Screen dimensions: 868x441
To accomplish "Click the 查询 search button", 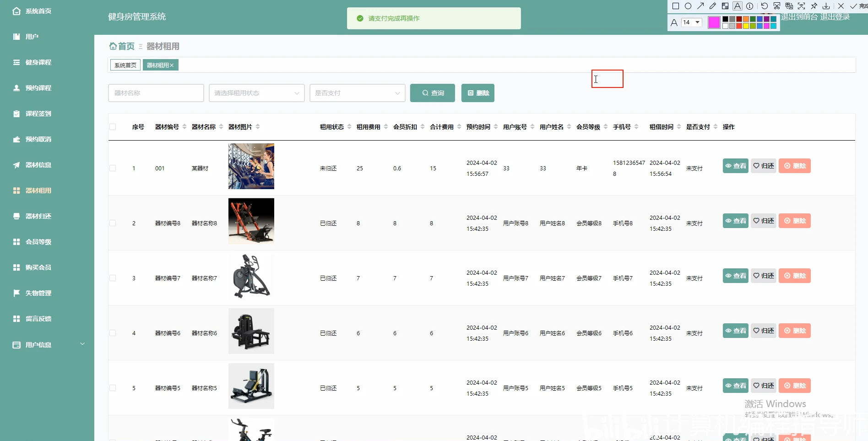I will pyautogui.click(x=432, y=93).
